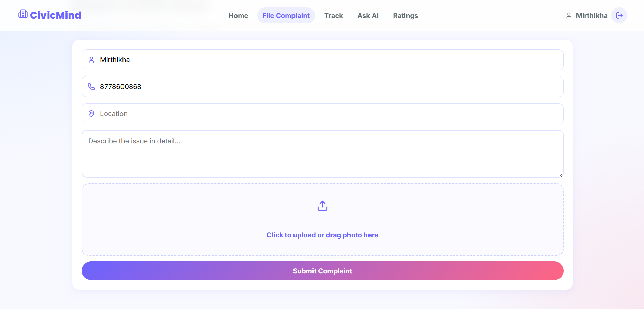Screen dimensions: 644x309
Task: Click the person icon in name field
Action: (91, 60)
